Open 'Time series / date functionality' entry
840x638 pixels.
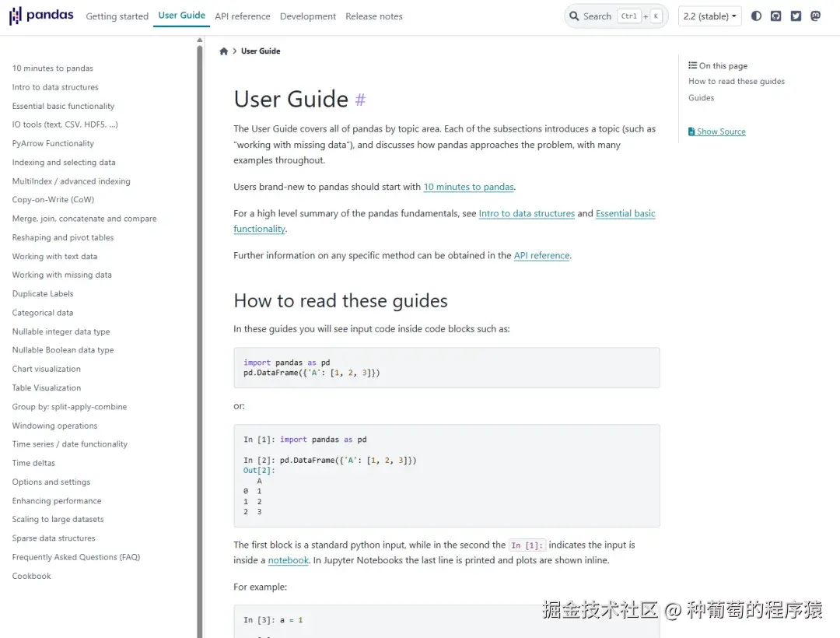click(70, 444)
